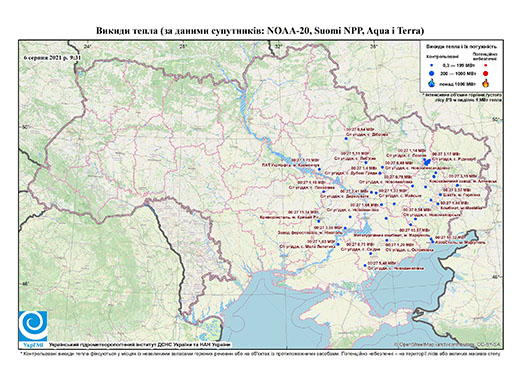
Task: Click the small blue dot in the legend
Action: click(431, 65)
